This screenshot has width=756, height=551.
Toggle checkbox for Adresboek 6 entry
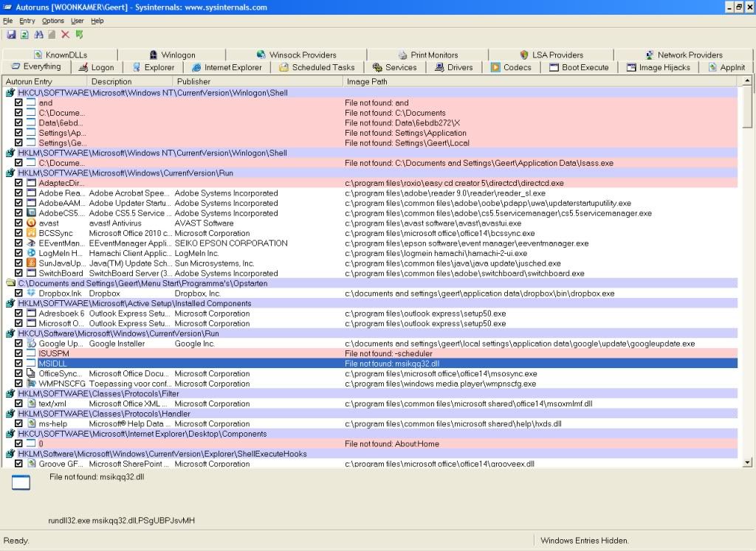pos(18,313)
